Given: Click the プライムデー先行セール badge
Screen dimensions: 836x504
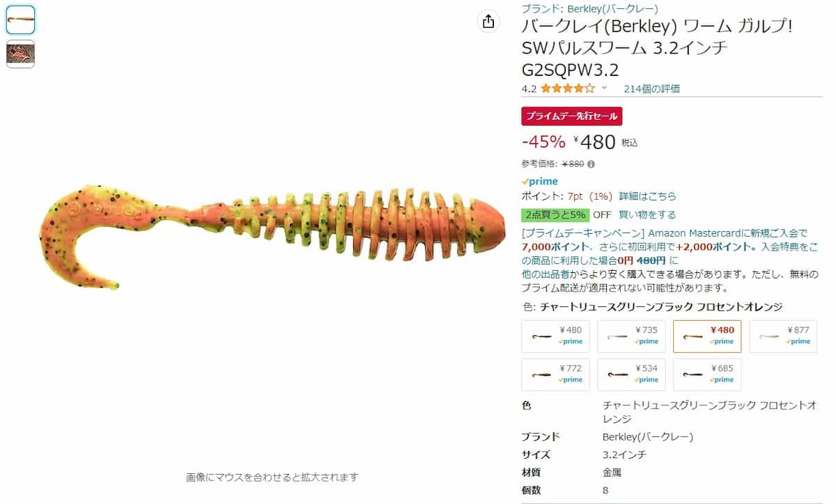Looking at the screenshot, I should 572,116.
